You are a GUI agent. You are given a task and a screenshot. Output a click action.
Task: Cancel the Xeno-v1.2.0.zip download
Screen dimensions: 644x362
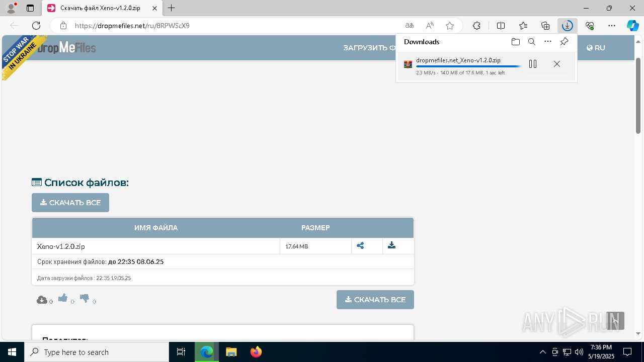(x=557, y=64)
